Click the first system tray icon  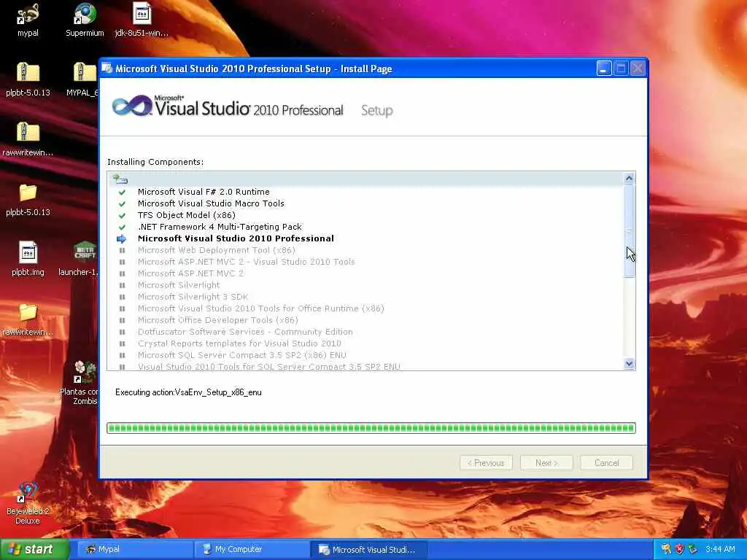click(x=666, y=549)
